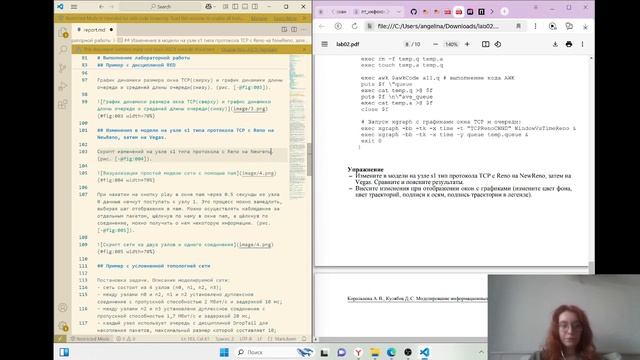Click Restricted Mode in VS Code status bar
The height and width of the screenshot is (360, 640).
click(x=90, y=339)
